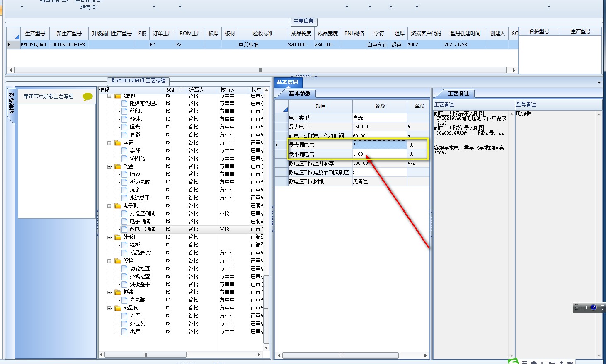Click the document icon beside 终固化
The width and height of the screenshot is (606, 364).
coord(124,158)
